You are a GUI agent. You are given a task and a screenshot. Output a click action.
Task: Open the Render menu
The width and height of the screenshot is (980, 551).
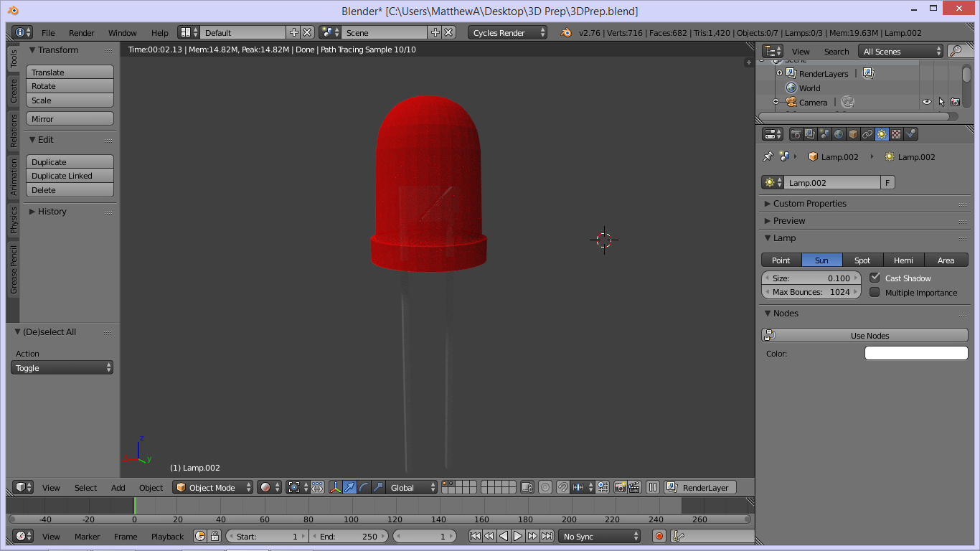pos(82,32)
